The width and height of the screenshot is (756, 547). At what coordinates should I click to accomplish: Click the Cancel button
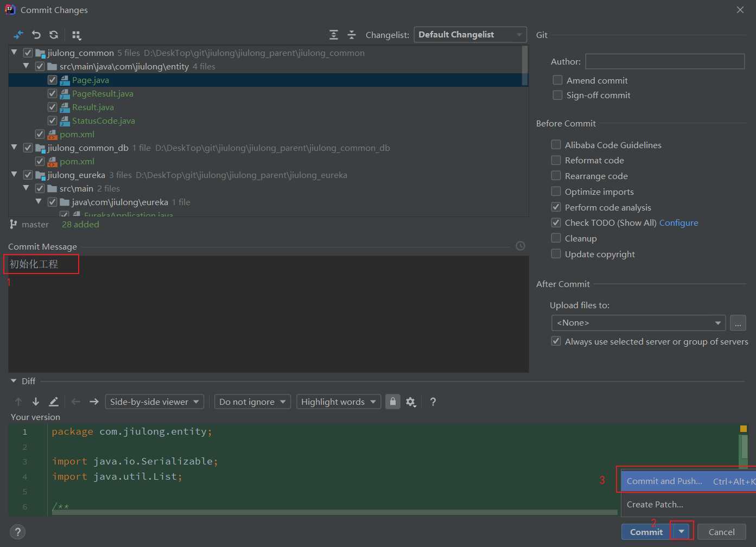(721, 532)
